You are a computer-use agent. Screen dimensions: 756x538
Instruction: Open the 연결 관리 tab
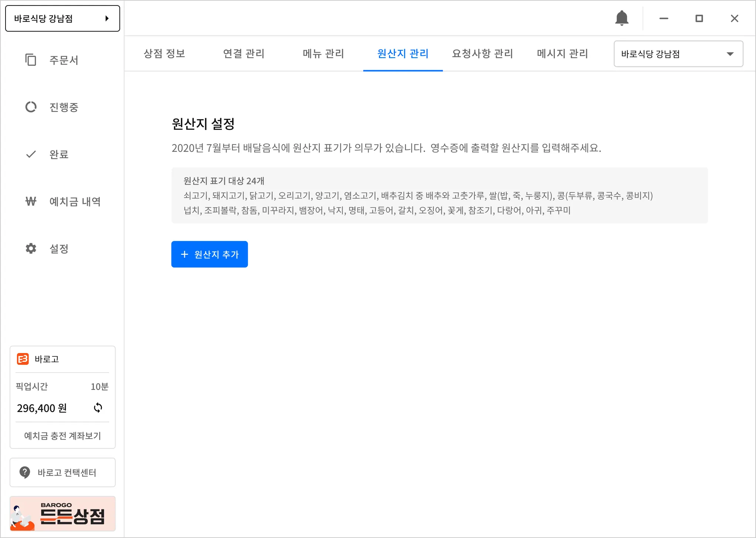[x=244, y=54]
